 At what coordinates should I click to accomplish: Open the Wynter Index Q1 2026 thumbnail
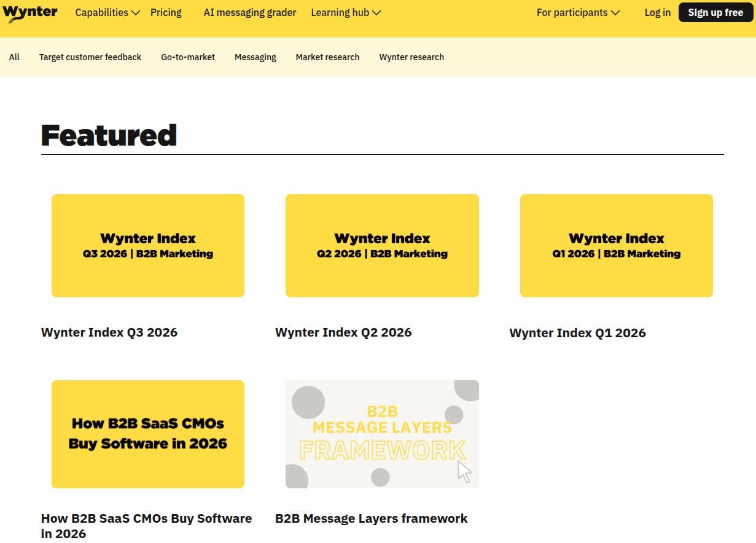[x=617, y=246]
